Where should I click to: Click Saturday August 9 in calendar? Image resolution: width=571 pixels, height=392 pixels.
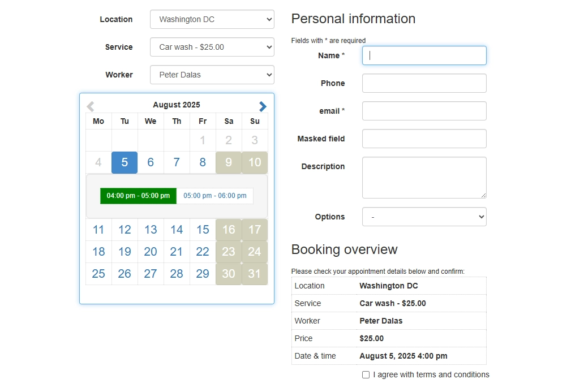229,162
